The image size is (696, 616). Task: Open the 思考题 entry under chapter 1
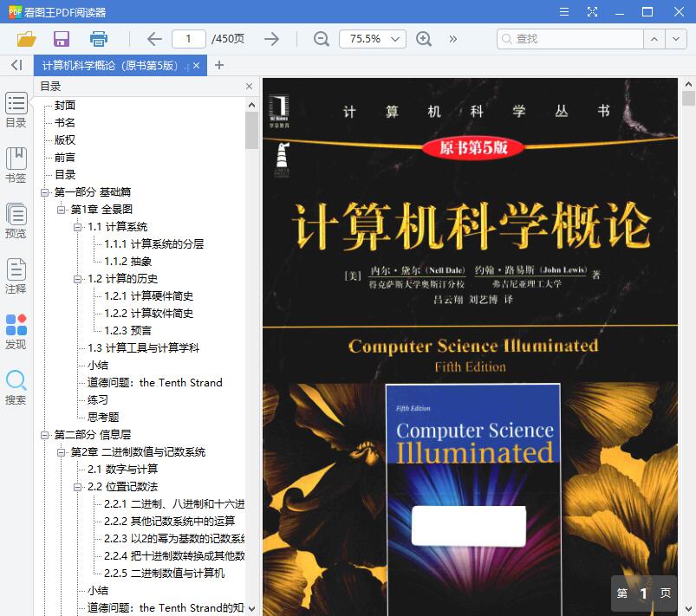pos(103,418)
